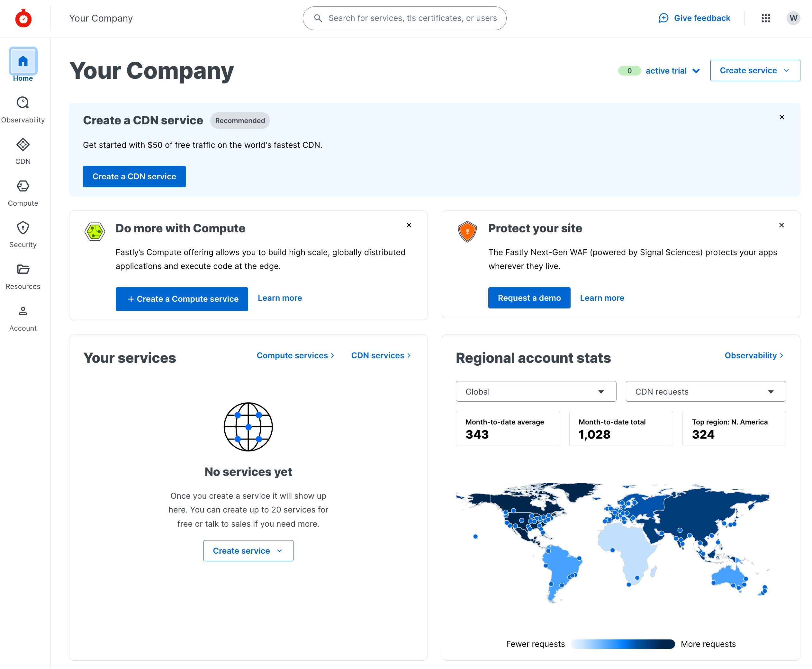
Task: Expand the active trial dropdown
Action: pos(672,71)
